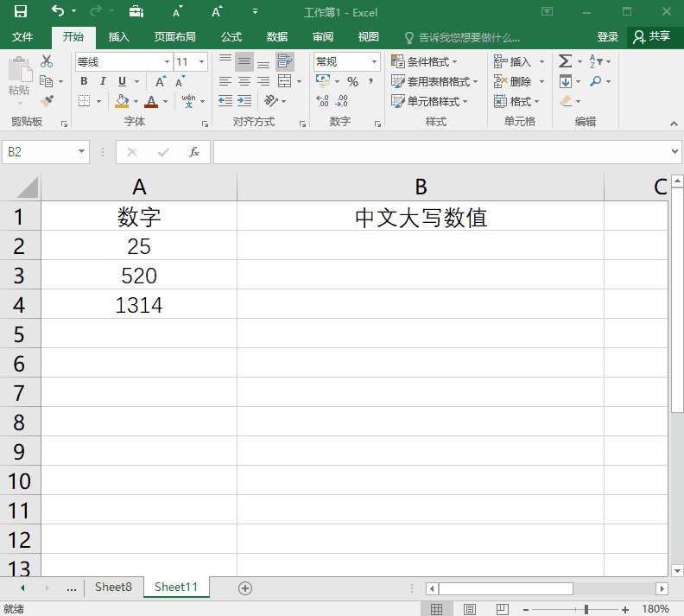Click the zoom slider handle
Image resolution: width=684 pixels, height=616 pixels.
586,609
